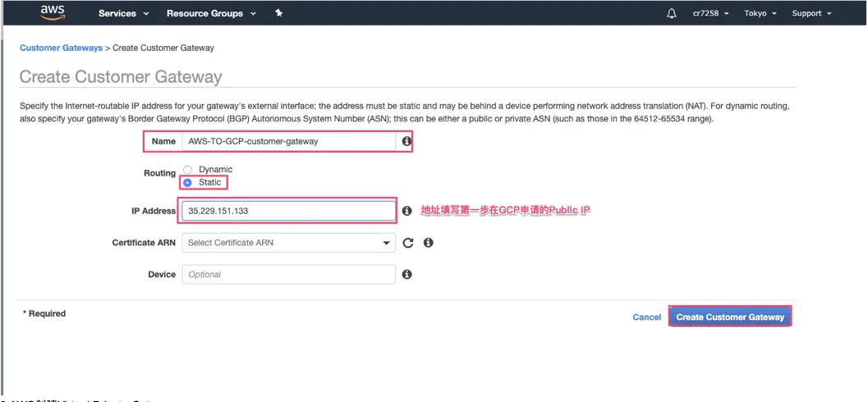This screenshot has height=402, width=868.
Task: Open the Tokyo region selector
Action: pos(760,13)
